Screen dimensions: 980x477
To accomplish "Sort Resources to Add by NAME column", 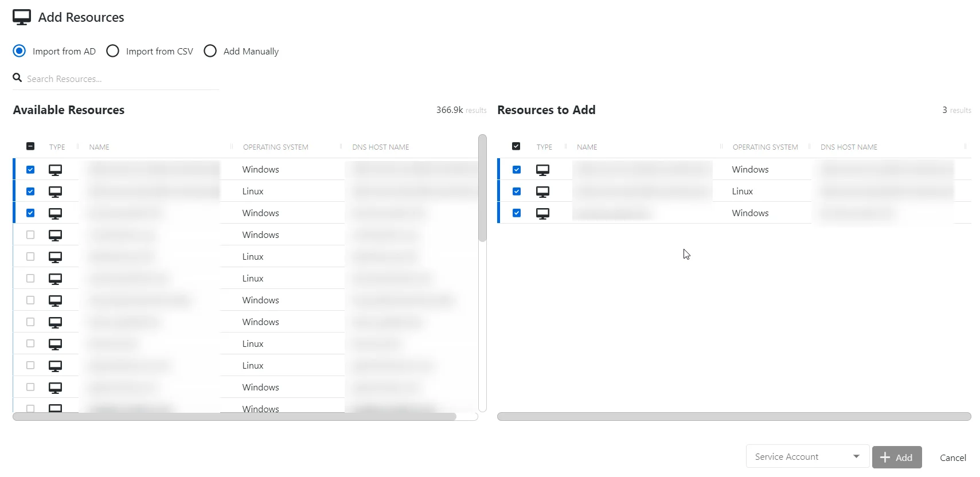I will (587, 147).
